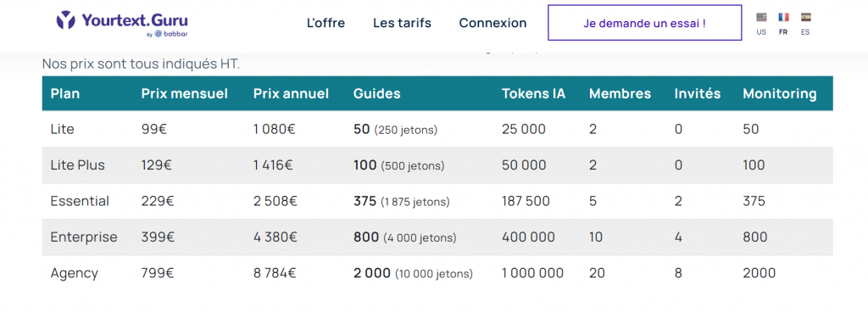Click the Prix mensuel column header
Screen dimensions: 868x312
coord(184,93)
